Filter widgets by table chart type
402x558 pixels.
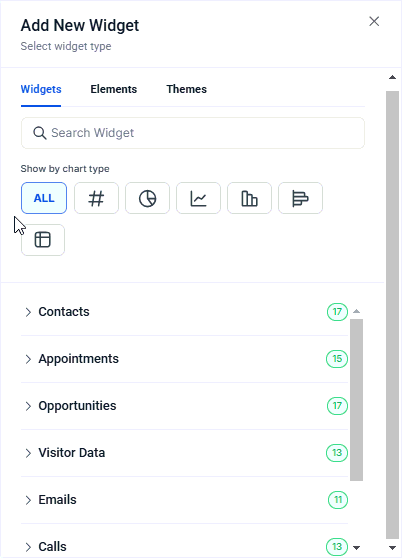point(43,240)
